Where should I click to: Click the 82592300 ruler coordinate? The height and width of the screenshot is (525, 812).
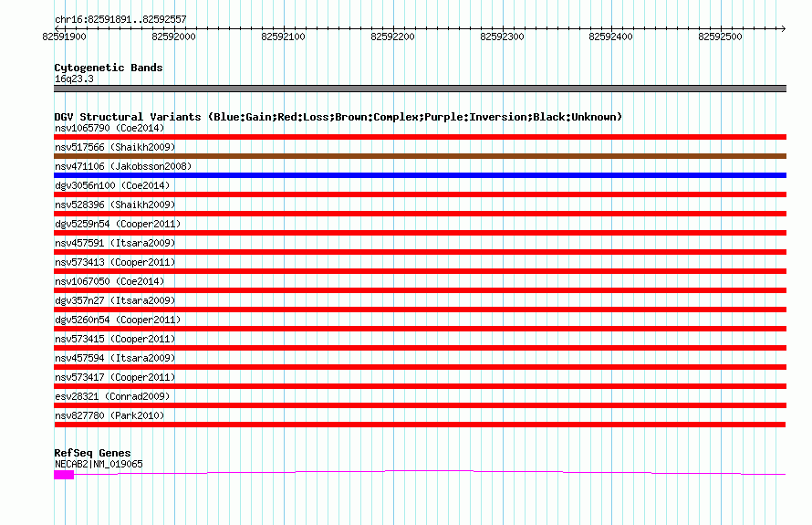(x=502, y=37)
